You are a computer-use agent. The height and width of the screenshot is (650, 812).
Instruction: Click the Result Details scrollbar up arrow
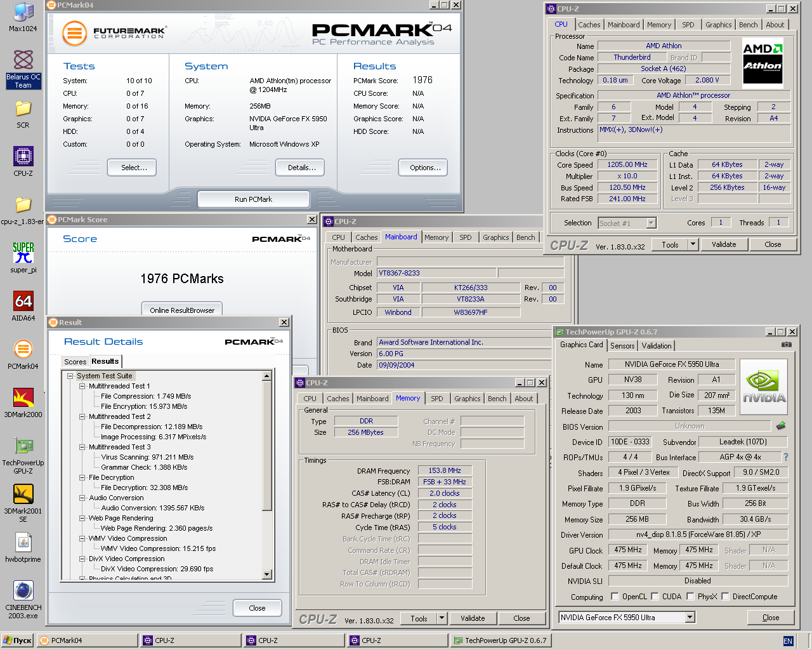(x=266, y=376)
